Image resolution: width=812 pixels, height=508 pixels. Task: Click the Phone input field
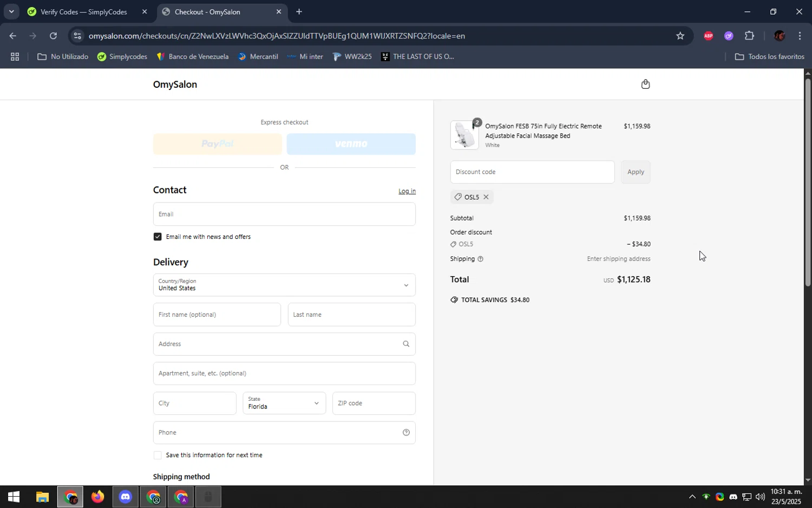[x=284, y=432]
